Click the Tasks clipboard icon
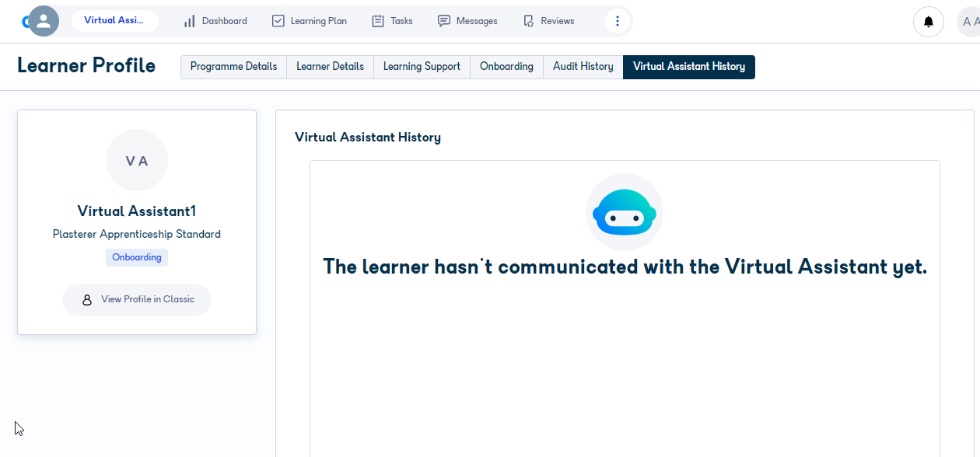Screen dimensions: 980x457 click(x=378, y=21)
